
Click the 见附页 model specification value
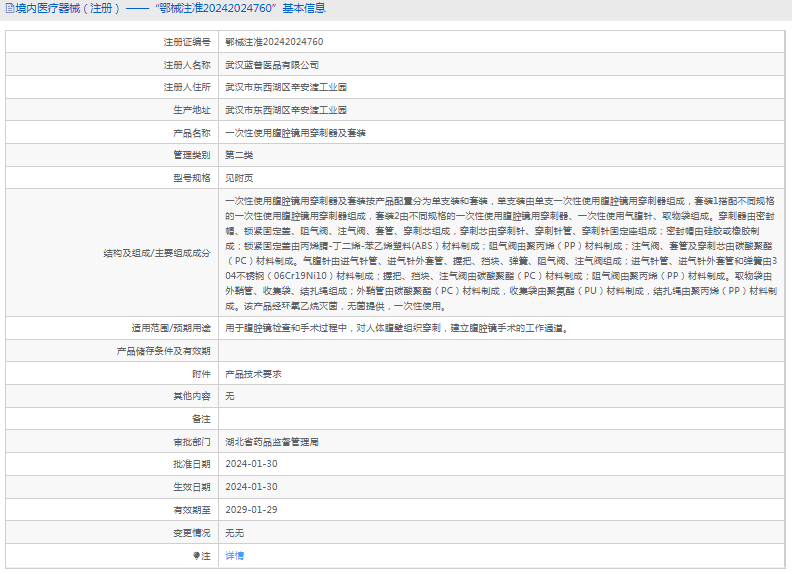pos(239,178)
